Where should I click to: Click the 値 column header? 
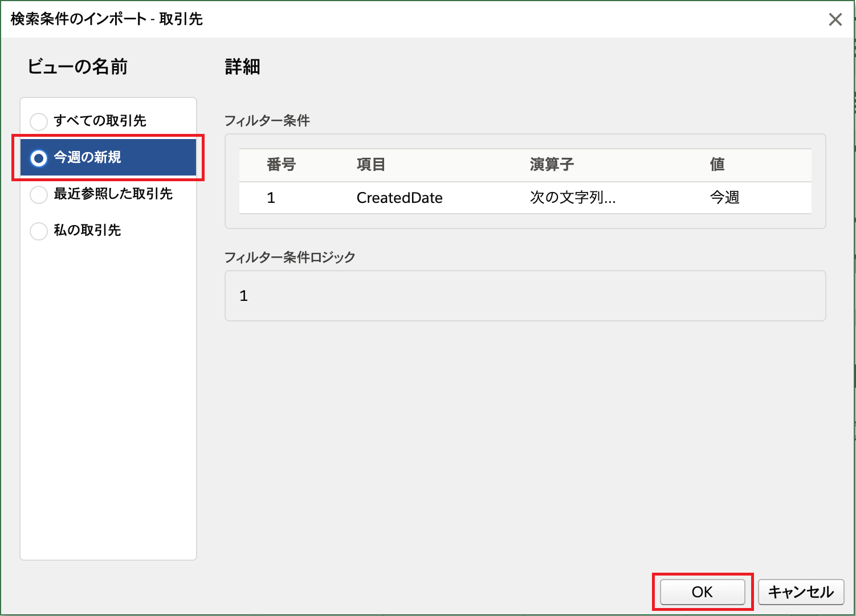(x=717, y=165)
